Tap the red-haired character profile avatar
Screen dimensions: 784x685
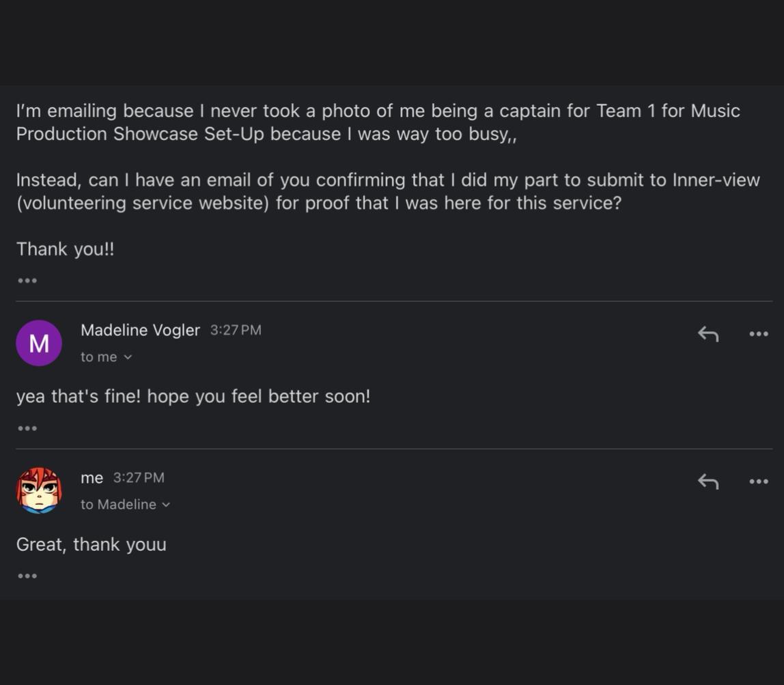[x=39, y=490]
